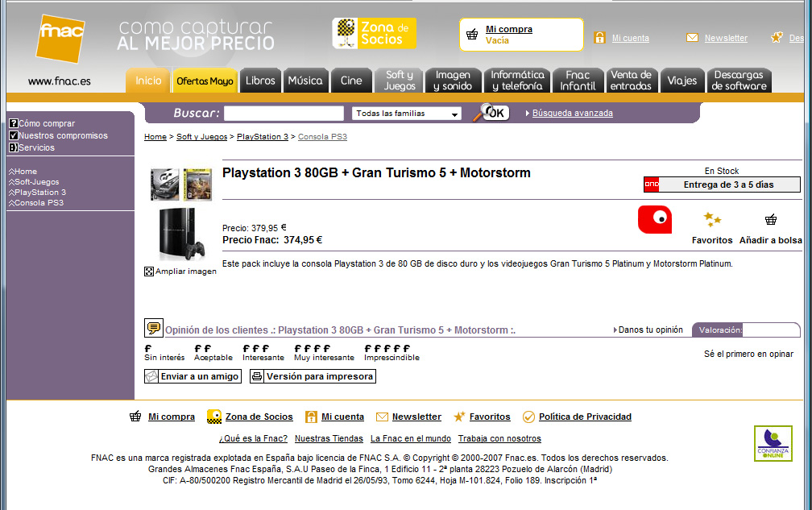The height and width of the screenshot is (510, 812).
Task: Click the Fnac orange logo
Action: click(60, 39)
